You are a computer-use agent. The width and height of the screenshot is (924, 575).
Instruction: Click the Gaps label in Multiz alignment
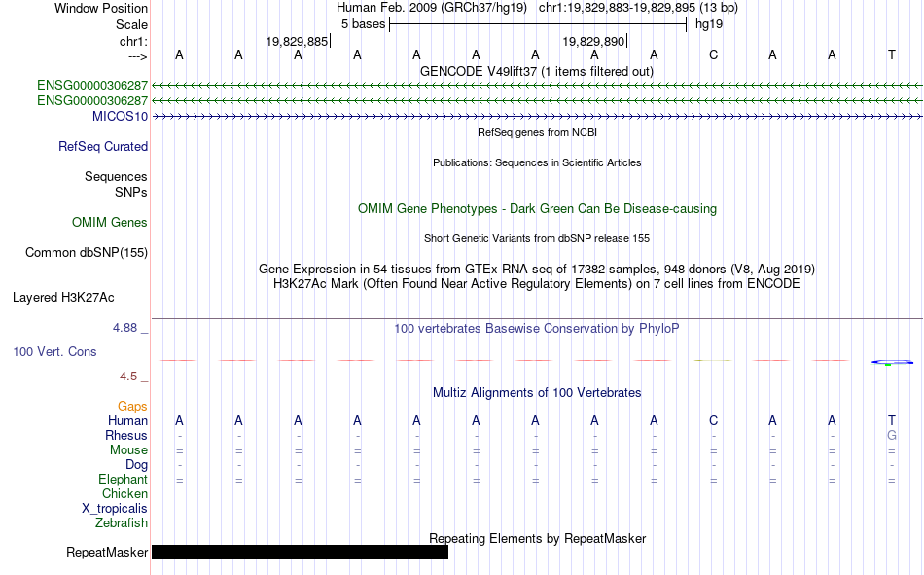pyautogui.click(x=132, y=406)
